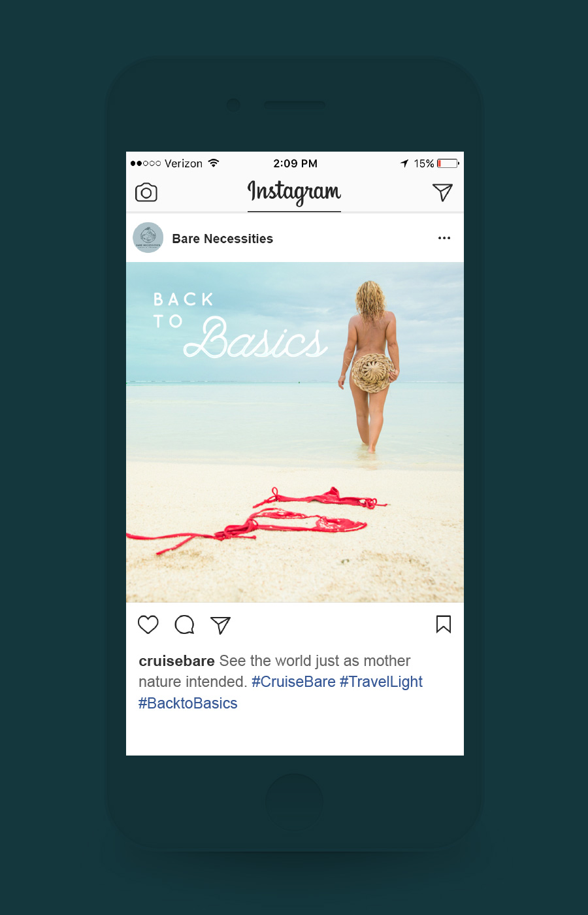
Task: Tap the battery indicator in status bar
Action: tap(448, 163)
